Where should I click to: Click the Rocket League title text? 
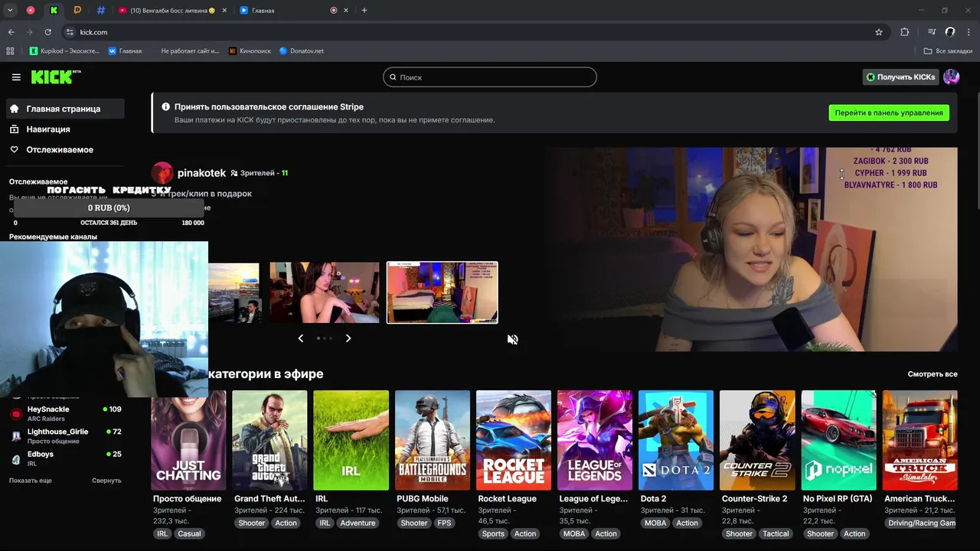[507, 499]
